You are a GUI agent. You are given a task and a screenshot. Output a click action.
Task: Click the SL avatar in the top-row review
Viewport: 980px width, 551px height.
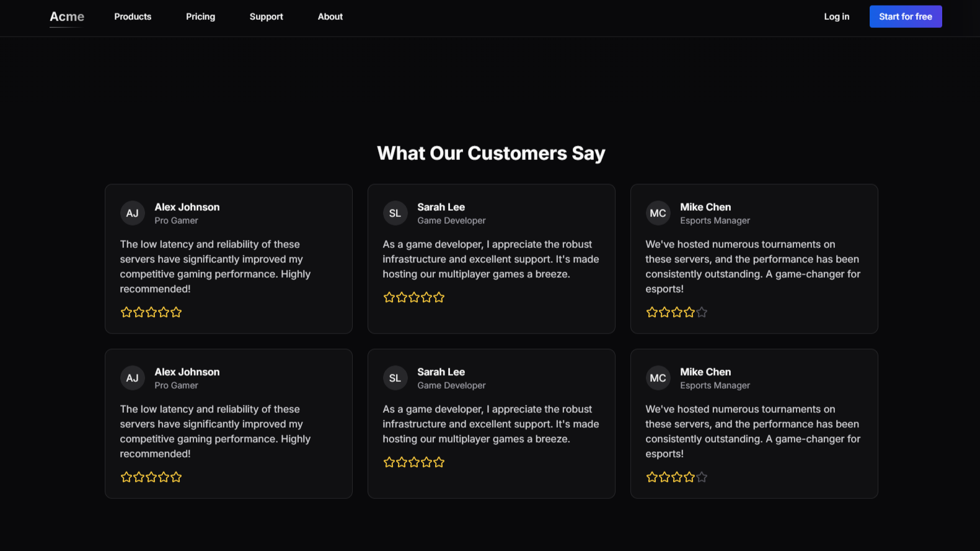(x=395, y=213)
